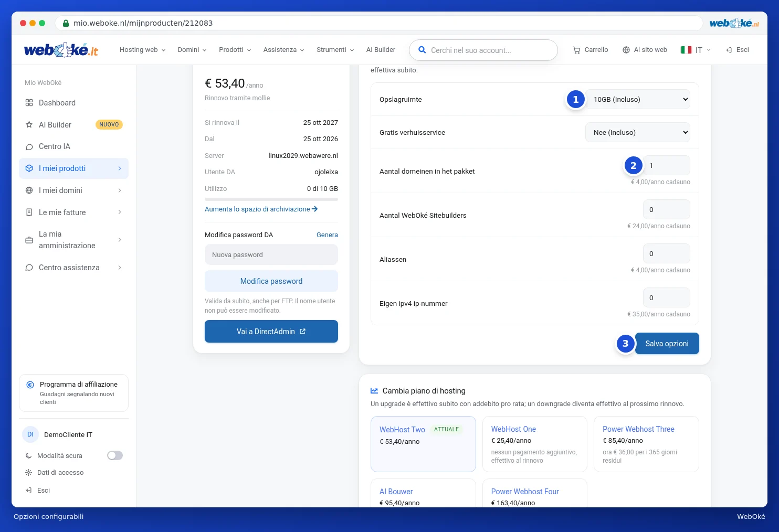Click the storage usage progress bar
779x532 pixels.
(x=271, y=199)
